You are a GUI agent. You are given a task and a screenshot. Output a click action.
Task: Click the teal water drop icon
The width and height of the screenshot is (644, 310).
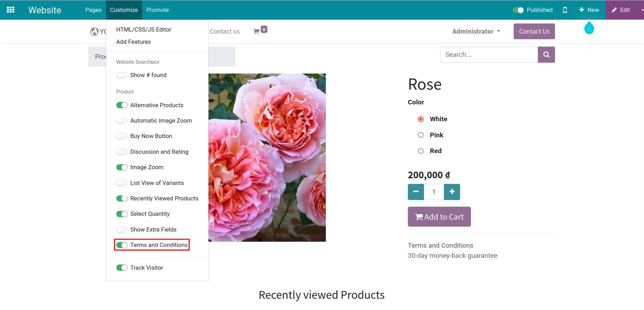pos(589,28)
